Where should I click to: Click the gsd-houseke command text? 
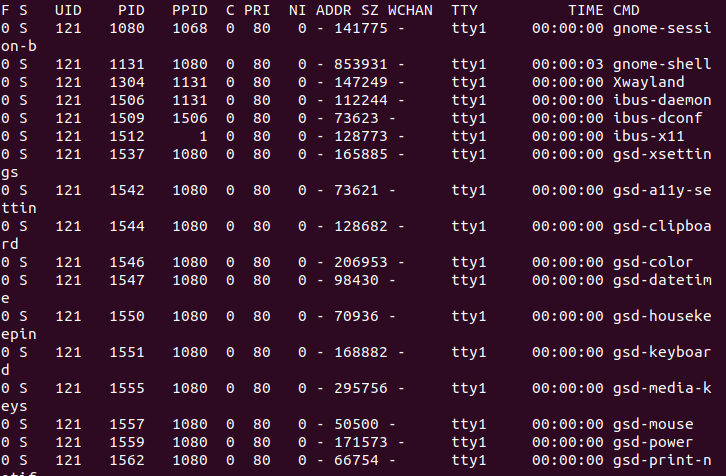[662, 316]
